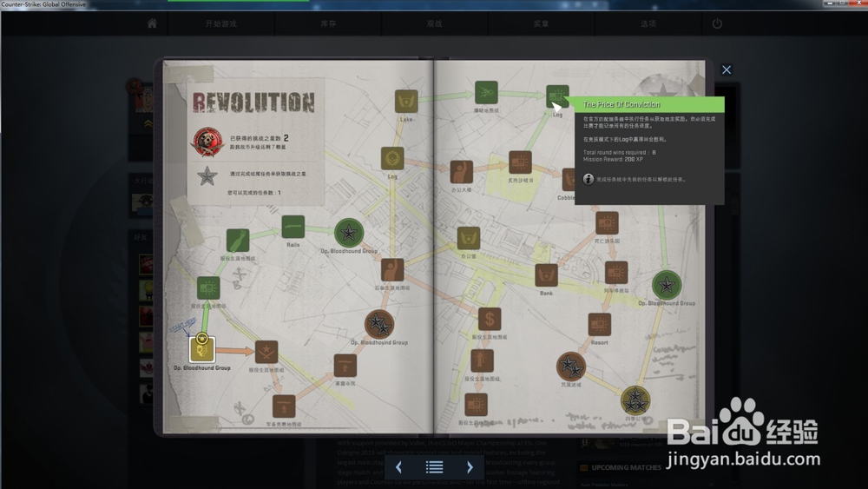Select the 炙热沙城 II bomb mission node
868x489 pixels.
pyautogui.click(x=520, y=162)
